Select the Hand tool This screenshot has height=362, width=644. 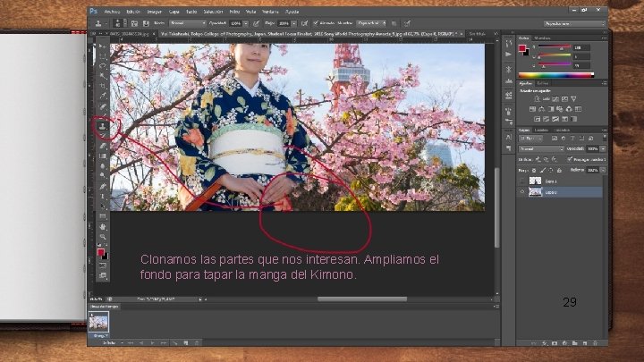point(103,227)
